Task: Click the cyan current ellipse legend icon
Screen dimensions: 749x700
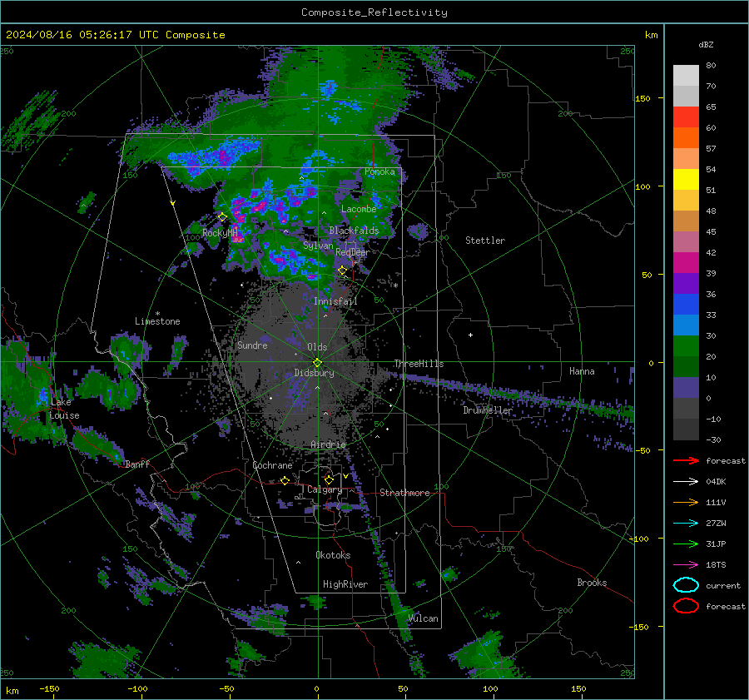Action: pyautogui.click(x=686, y=585)
